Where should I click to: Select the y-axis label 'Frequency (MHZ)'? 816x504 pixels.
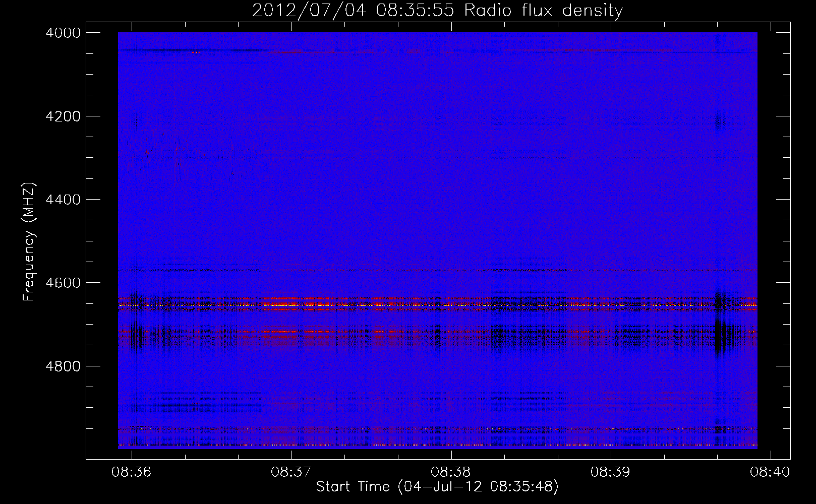[29, 242]
